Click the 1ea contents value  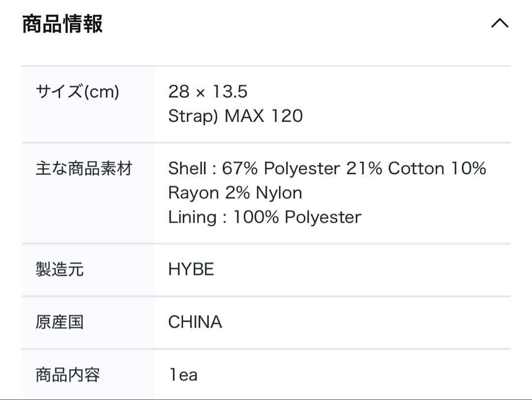[x=183, y=375]
